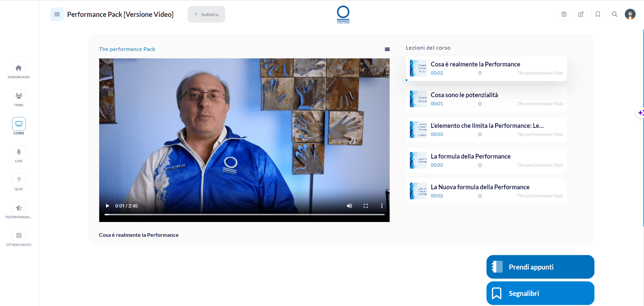The image size is (644, 306).
Task: Click the save icon in top toolbar
Action: 564,14
